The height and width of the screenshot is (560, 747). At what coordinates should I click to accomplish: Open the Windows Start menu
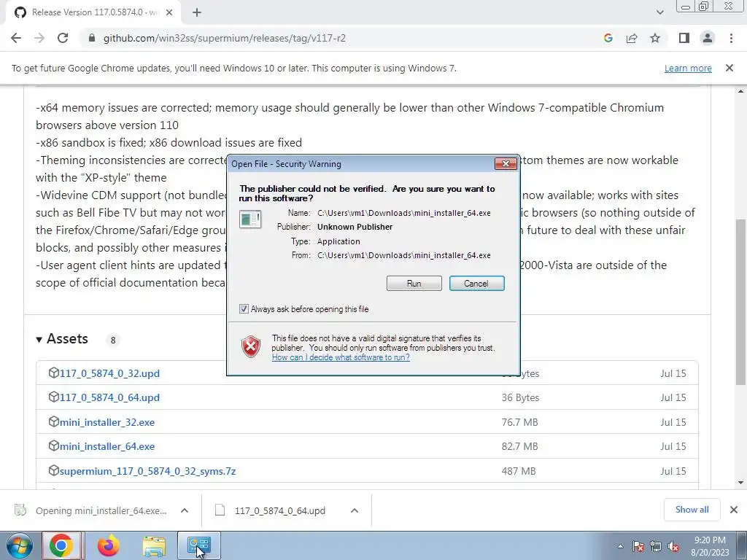click(19, 545)
